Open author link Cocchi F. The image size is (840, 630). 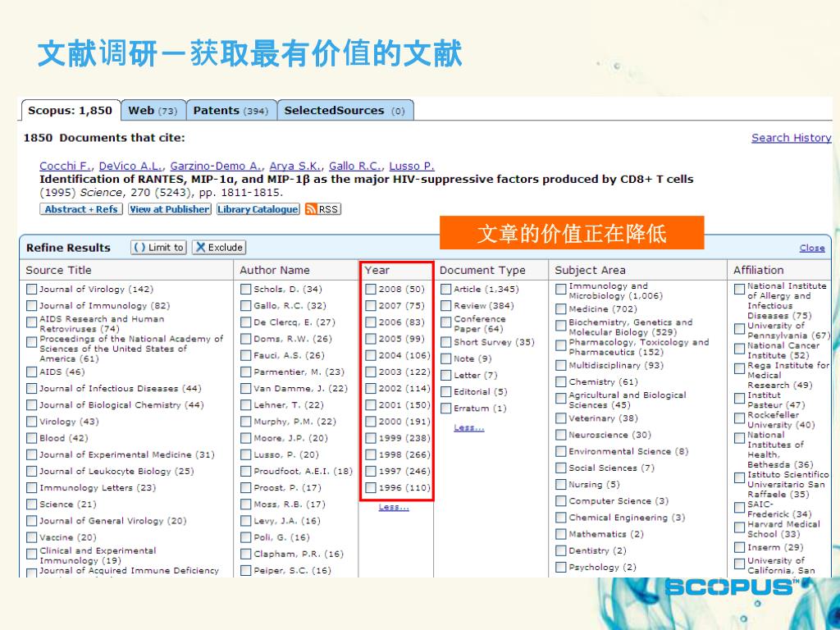[65, 166]
